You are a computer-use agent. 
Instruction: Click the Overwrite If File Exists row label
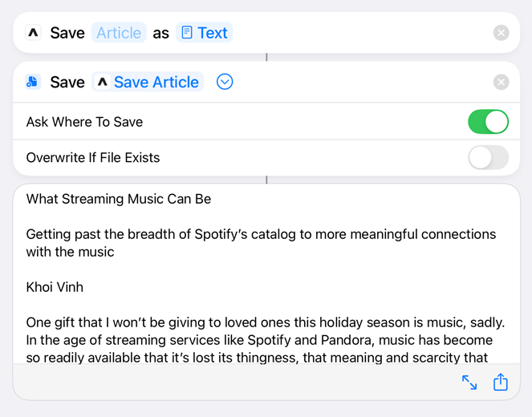point(93,158)
